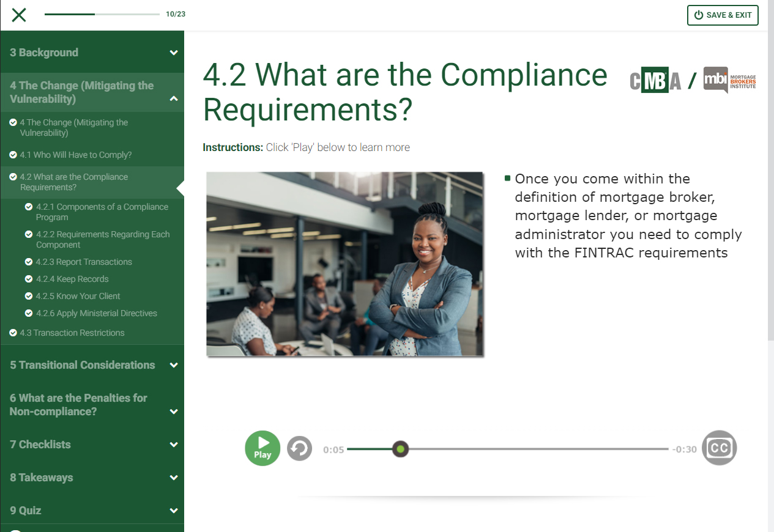Screen dimensions: 774x532
Task: Click checkmark beside 4.2.5 Know Your Client
Action: coord(29,296)
